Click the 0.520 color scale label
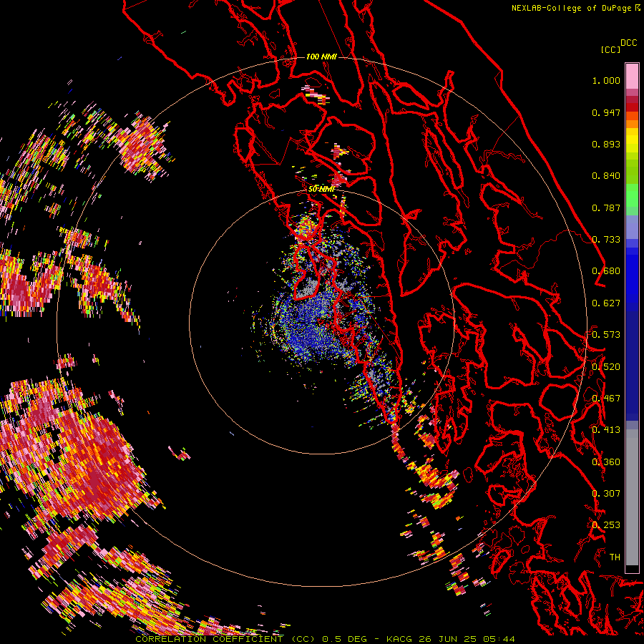 (606, 366)
